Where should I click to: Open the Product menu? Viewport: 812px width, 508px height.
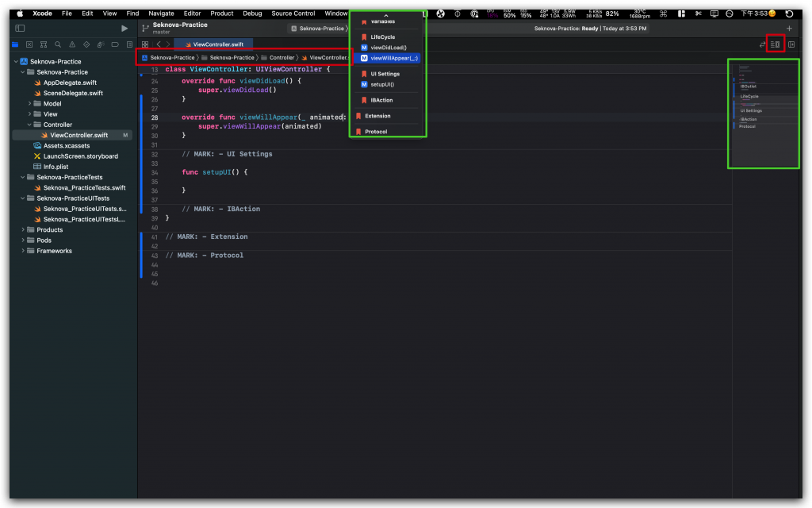point(222,13)
